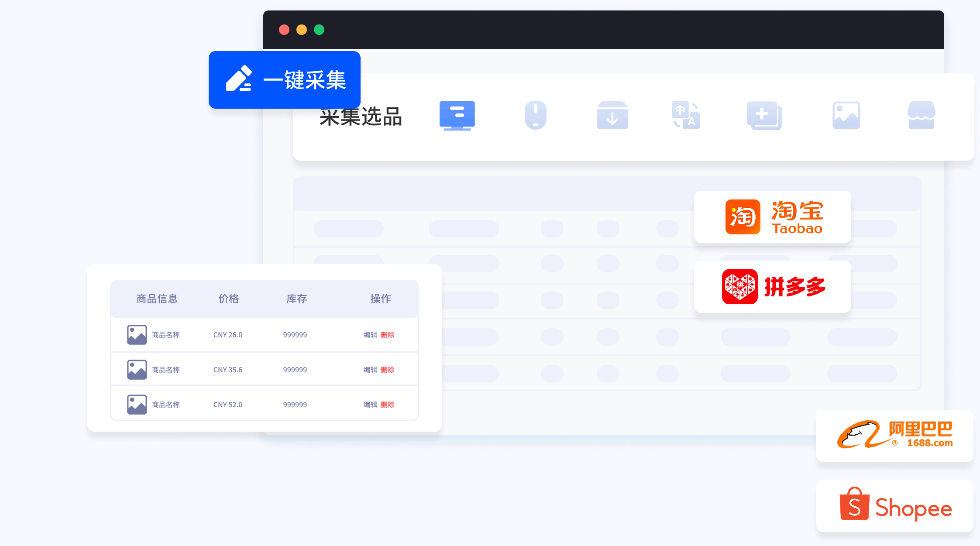Click the green window maximize dot

click(319, 30)
